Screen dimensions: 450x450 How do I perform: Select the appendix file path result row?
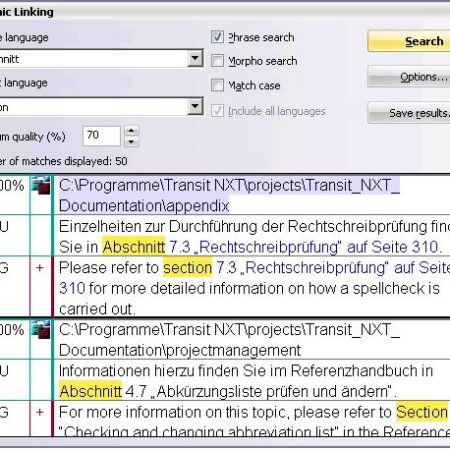click(x=252, y=195)
